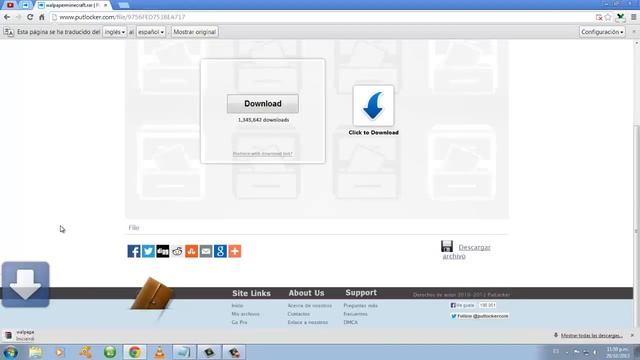Switch to the Chrome taskbar icon
640x360 pixels.
tap(135, 352)
